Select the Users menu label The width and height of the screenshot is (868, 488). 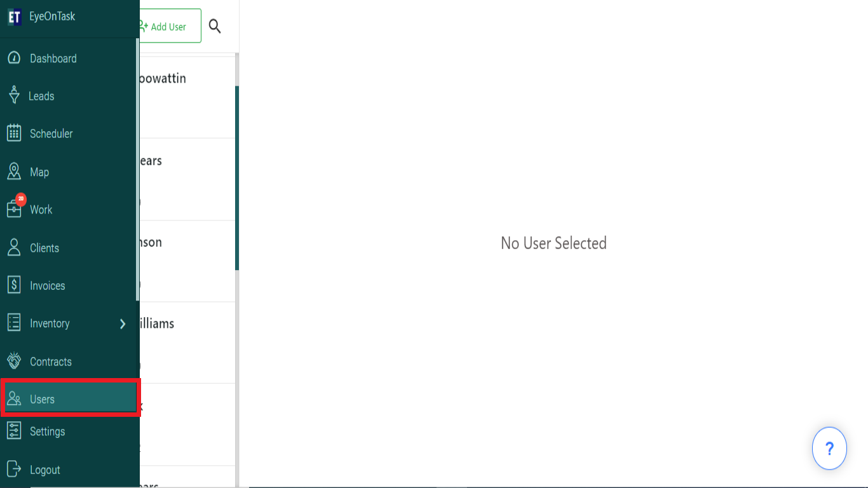43,399
